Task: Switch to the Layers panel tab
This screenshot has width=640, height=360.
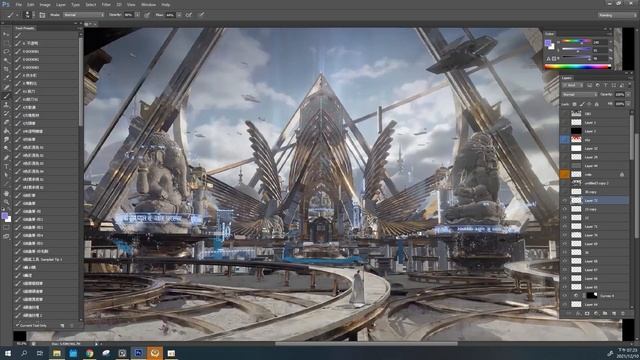Action: [x=567, y=78]
